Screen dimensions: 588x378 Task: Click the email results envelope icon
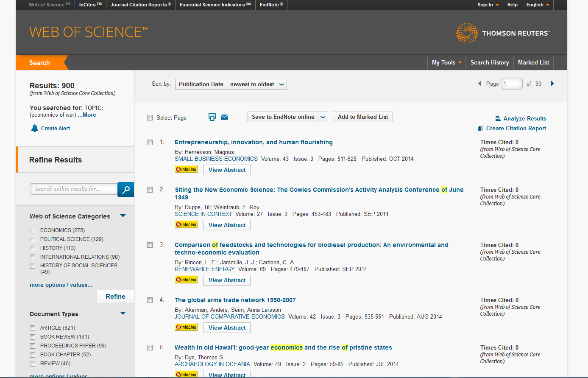224,117
